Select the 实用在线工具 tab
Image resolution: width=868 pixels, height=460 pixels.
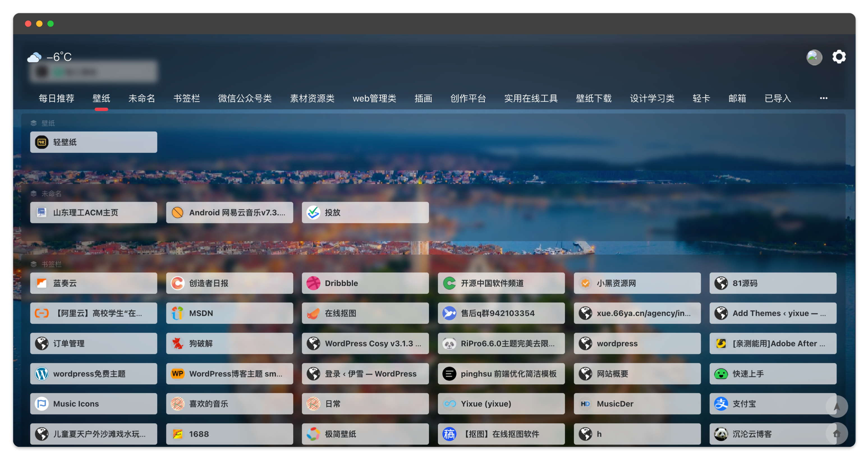531,98
